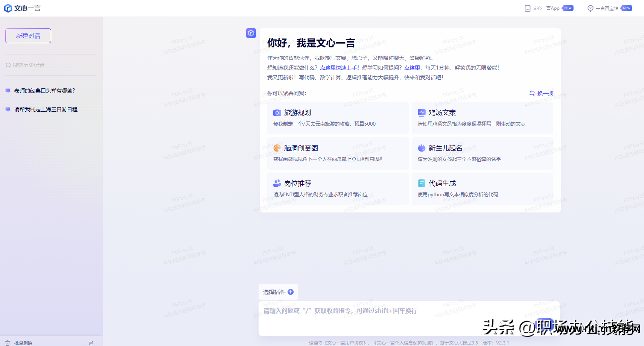This screenshot has height=346, width=644.
Task: Select the 旅游规划 suggestion card
Action: 338,118
